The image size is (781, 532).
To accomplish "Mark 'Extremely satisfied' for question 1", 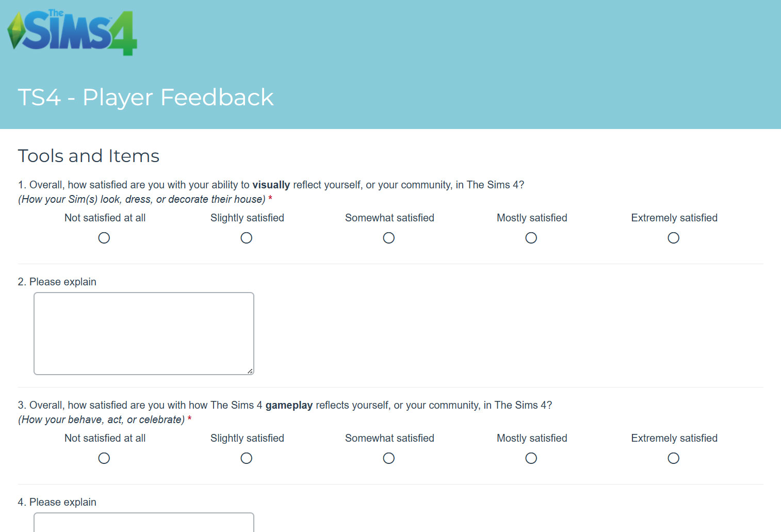I will tap(674, 238).
